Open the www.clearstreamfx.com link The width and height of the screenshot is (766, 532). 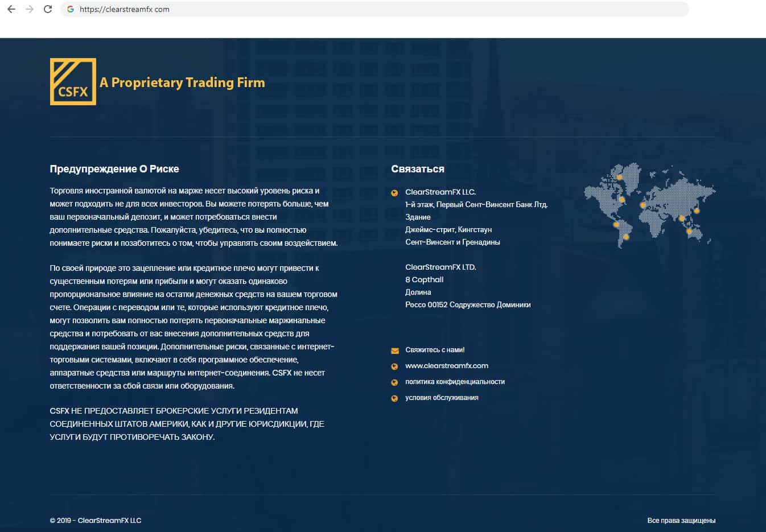[x=447, y=366]
